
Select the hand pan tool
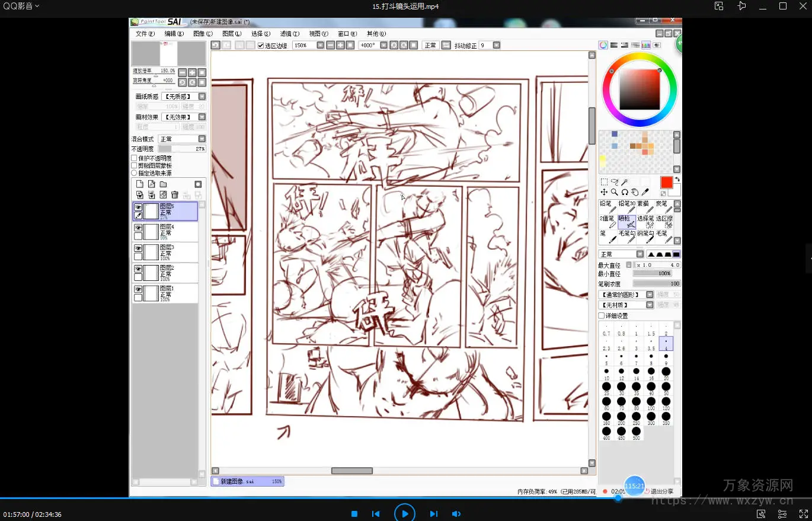click(x=635, y=192)
